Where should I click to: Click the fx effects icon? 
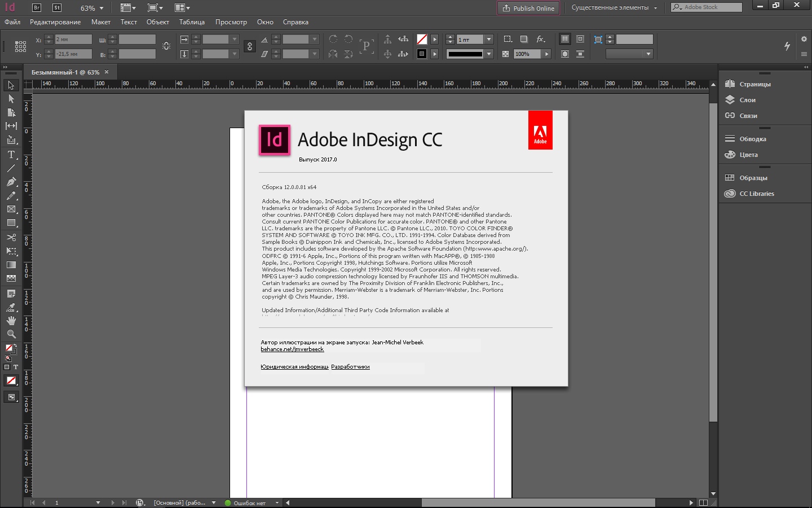point(540,39)
